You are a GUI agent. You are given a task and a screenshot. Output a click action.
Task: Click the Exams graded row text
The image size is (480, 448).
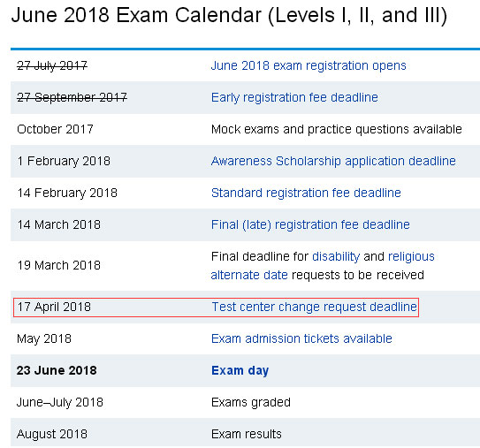(x=251, y=402)
